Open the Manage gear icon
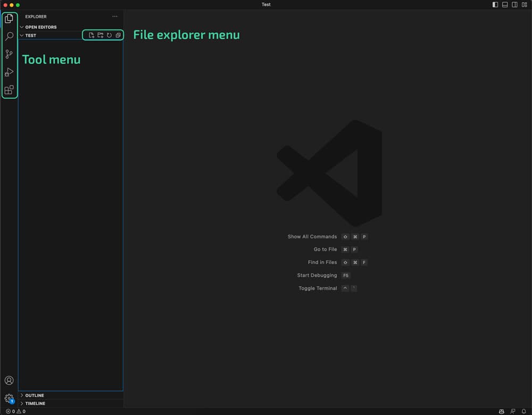 [x=9, y=398]
